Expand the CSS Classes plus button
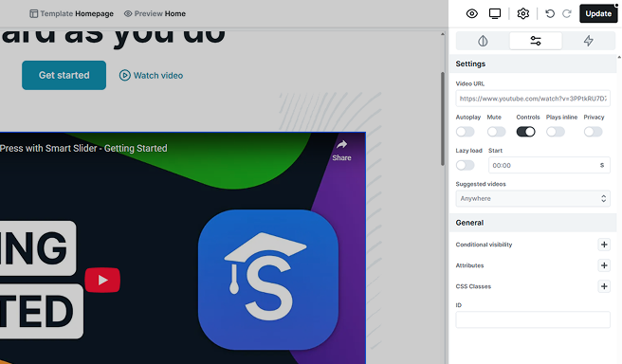622x364 pixels. (x=604, y=286)
